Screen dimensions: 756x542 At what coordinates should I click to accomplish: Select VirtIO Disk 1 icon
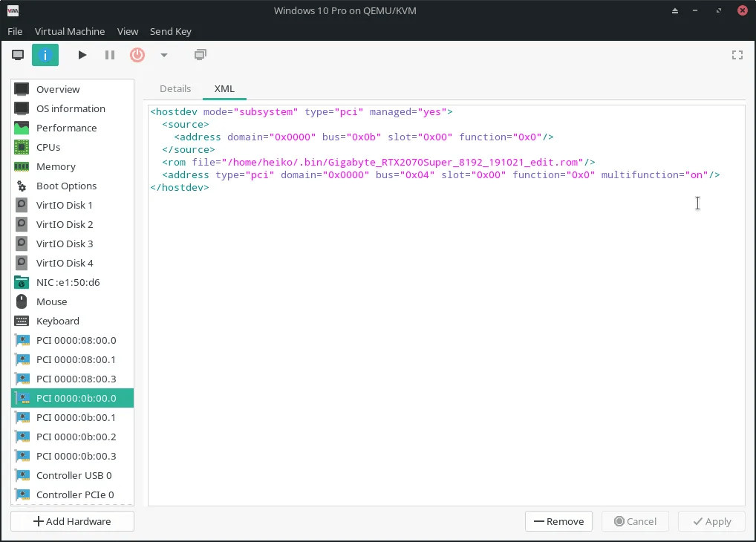point(22,205)
